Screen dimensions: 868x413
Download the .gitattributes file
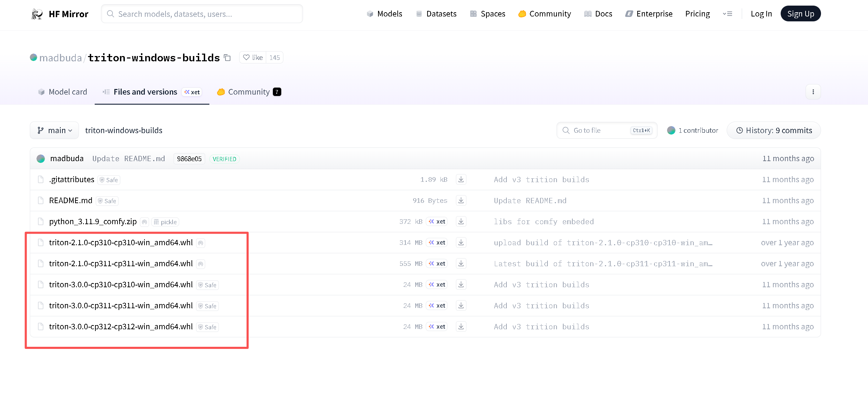point(461,179)
